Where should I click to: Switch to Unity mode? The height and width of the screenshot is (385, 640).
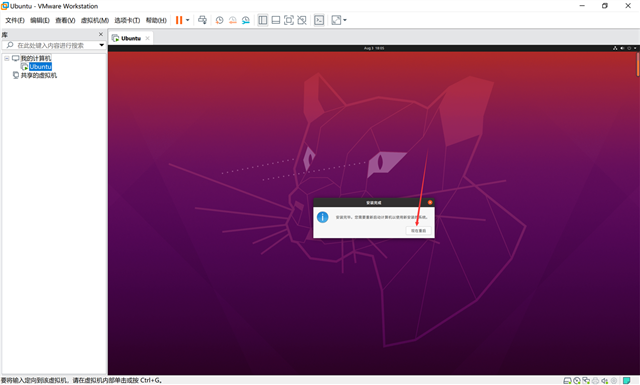tap(302, 20)
